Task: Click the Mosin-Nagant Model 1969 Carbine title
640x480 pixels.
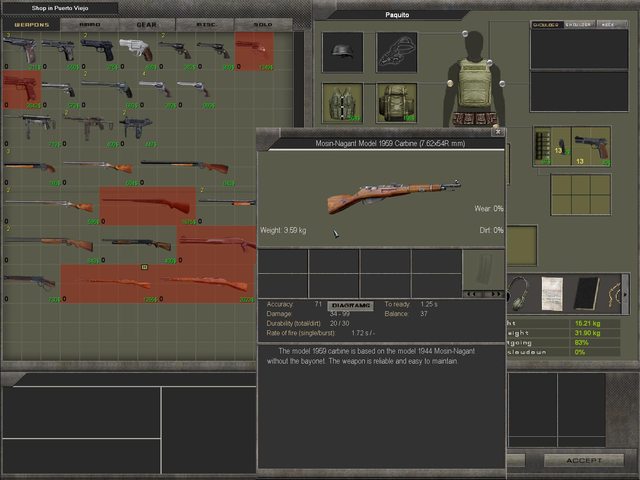Action: 390,143
